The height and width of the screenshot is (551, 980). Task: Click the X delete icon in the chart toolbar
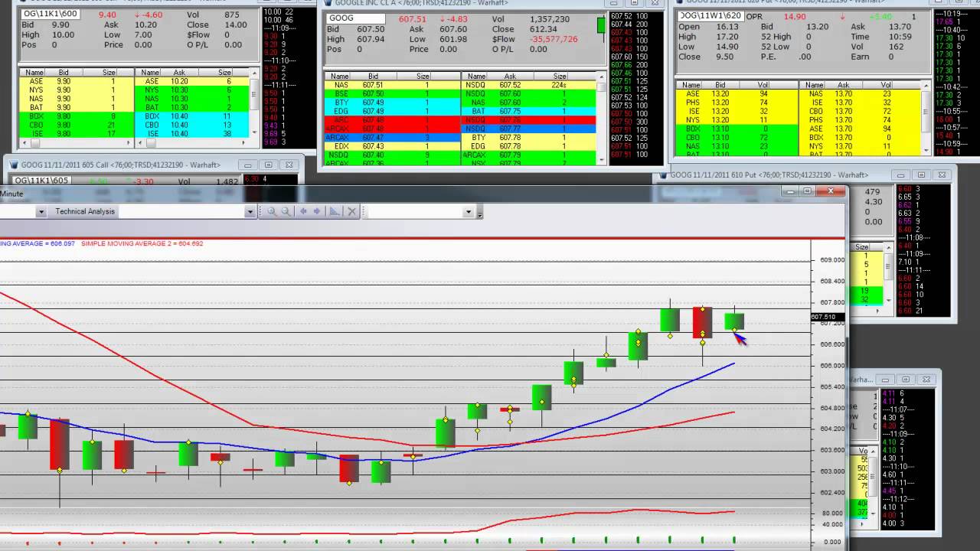click(x=352, y=211)
